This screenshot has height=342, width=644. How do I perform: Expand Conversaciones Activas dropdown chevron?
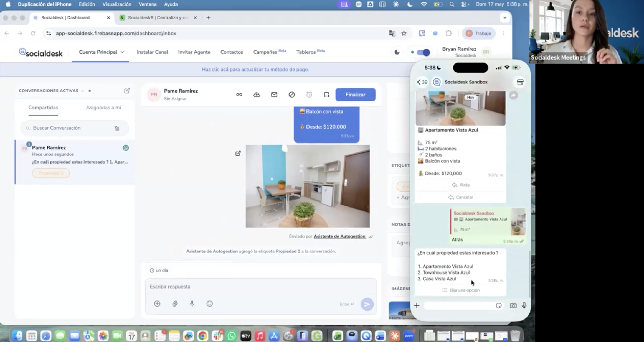click(82, 91)
